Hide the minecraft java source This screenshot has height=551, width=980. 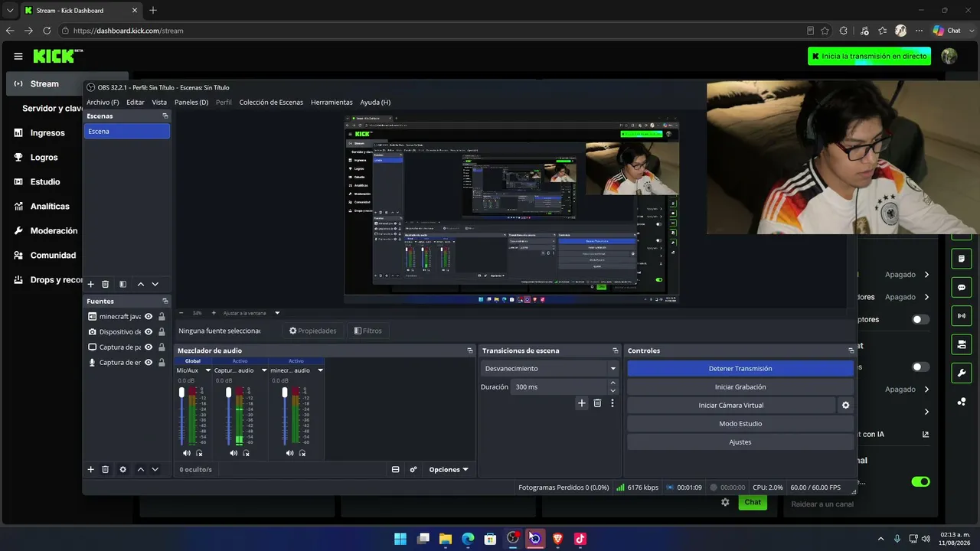coord(149,316)
